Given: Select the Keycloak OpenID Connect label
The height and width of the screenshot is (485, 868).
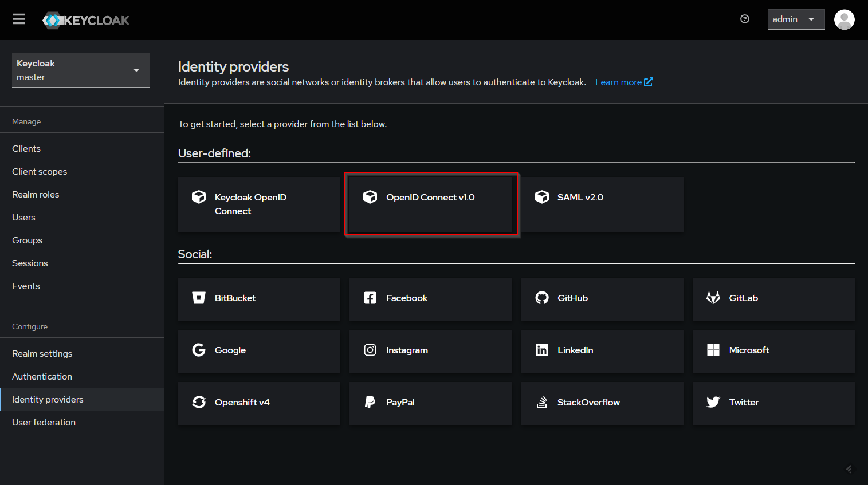Looking at the screenshot, I should click(x=250, y=204).
